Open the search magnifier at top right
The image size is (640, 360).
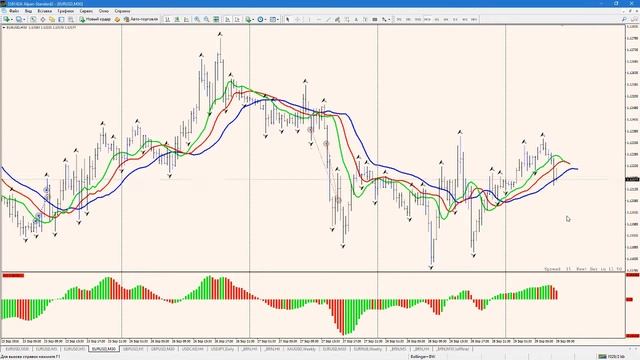point(624,19)
